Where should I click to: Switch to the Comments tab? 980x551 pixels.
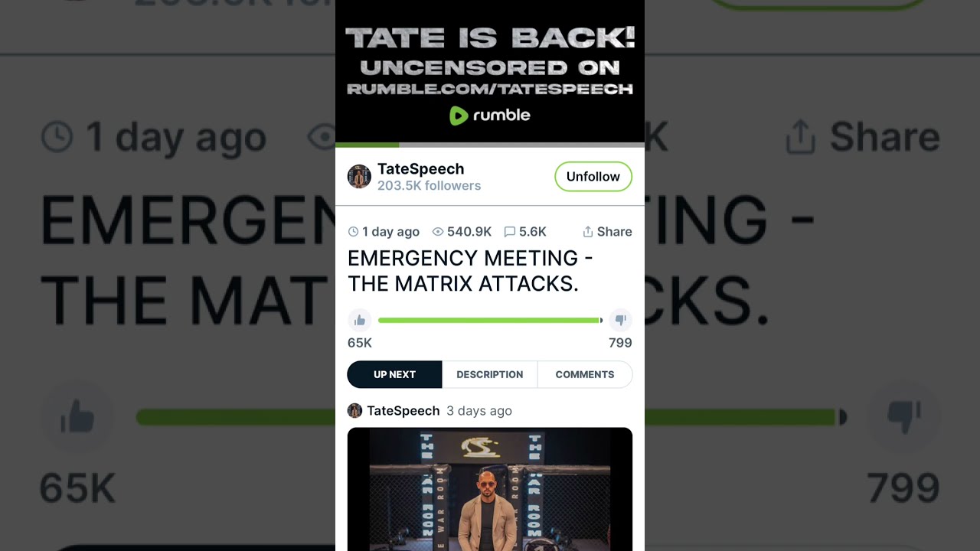pos(585,374)
